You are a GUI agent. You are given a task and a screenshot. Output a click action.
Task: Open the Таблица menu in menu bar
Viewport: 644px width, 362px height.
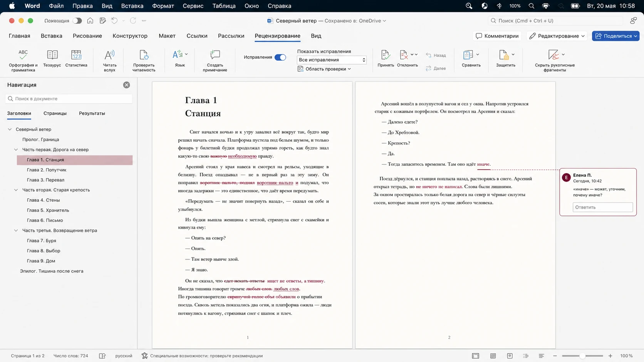click(x=224, y=6)
